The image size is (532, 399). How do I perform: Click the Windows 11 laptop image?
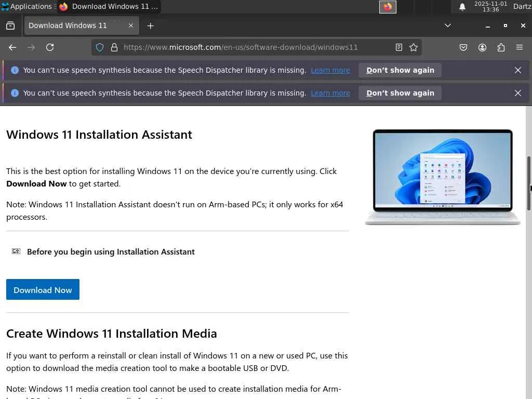(x=443, y=177)
